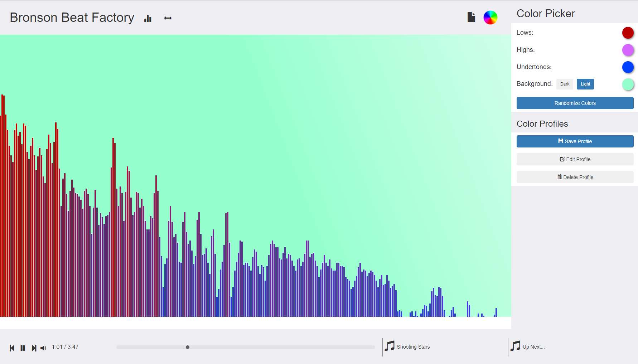The image size is (638, 364).
Task: Open the rainbow color wheel icon
Action: [490, 18]
